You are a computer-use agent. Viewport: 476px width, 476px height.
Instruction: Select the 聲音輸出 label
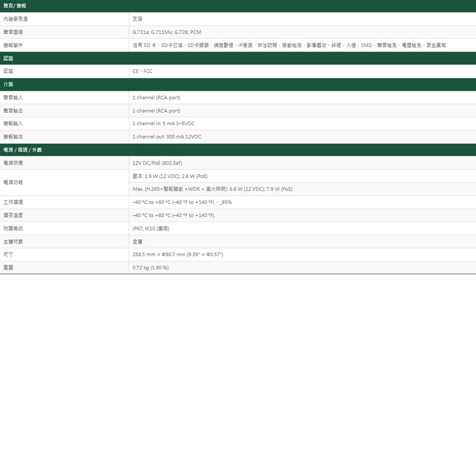13,110
